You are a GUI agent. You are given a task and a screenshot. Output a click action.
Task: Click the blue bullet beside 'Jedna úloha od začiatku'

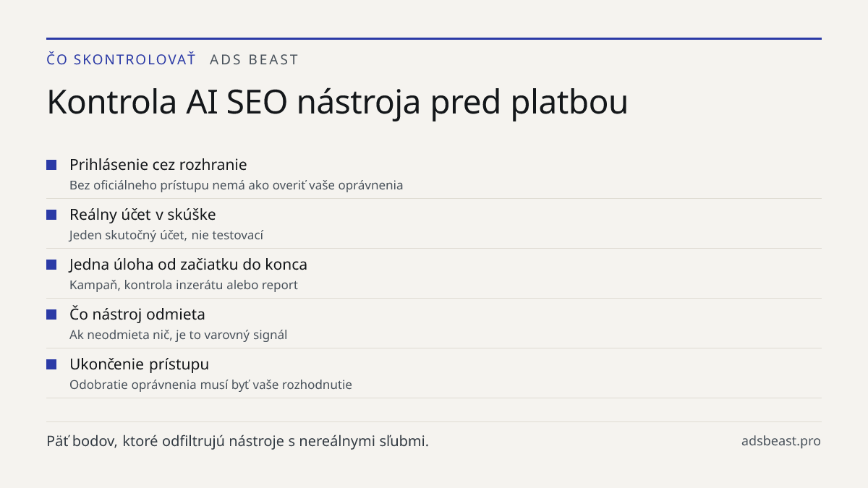coord(51,265)
